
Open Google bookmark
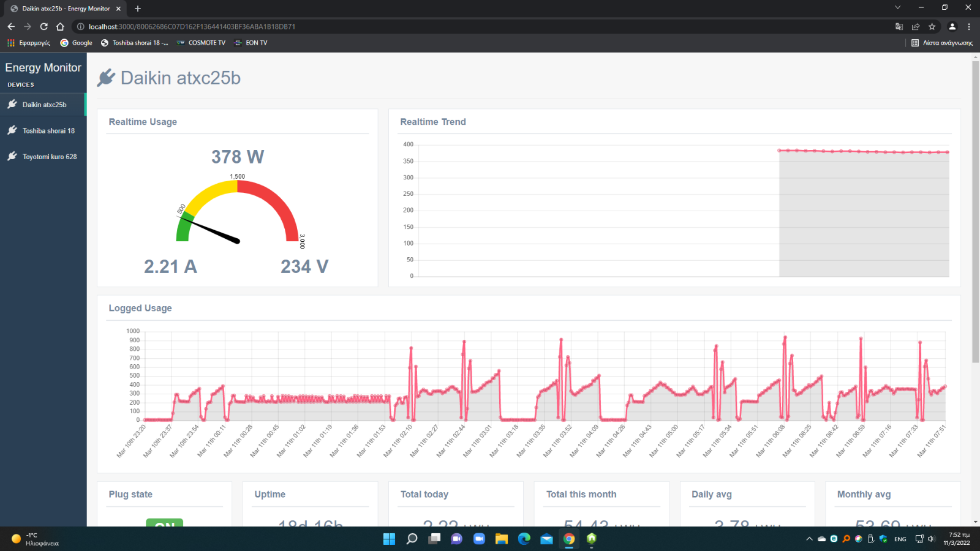pos(77,43)
